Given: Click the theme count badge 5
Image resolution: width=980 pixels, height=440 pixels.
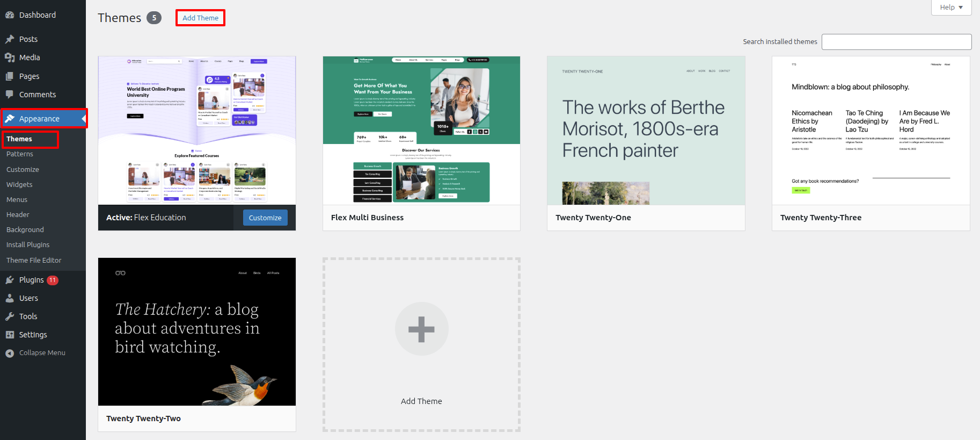Looking at the screenshot, I should (154, 18).
